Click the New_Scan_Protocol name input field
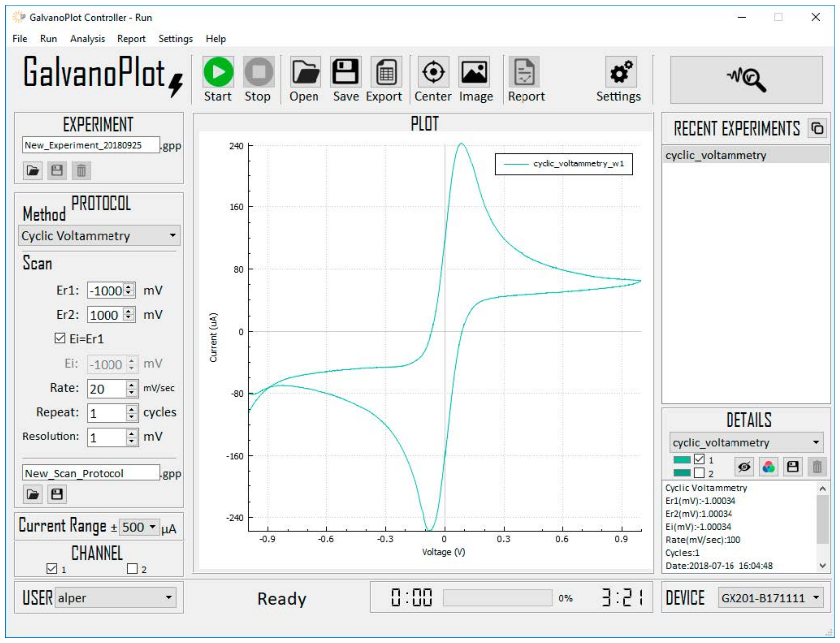This screenshot has width=840, height=643. (x=91, y=473)
